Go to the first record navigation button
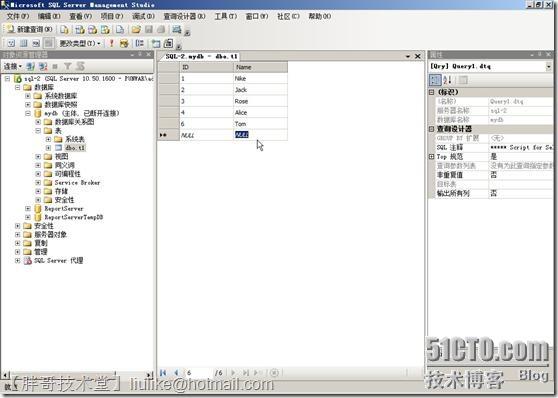 point(163,373)
